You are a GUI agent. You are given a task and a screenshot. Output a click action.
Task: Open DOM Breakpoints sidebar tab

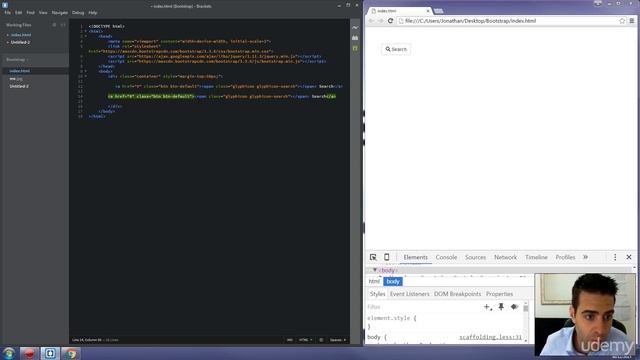point(457,294)
